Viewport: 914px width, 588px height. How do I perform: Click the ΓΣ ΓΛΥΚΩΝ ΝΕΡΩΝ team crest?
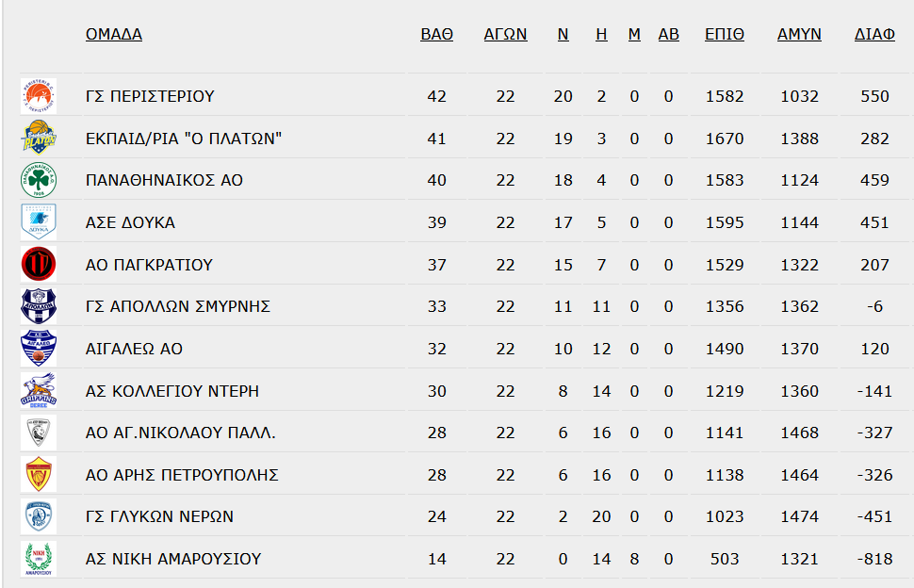pyautogui.click(x=39, y=516)
